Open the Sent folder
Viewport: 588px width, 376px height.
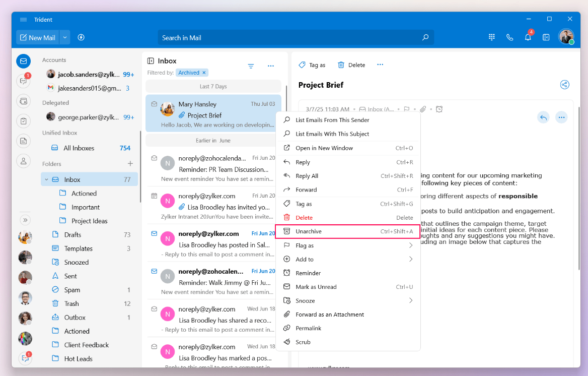(90, 276)
